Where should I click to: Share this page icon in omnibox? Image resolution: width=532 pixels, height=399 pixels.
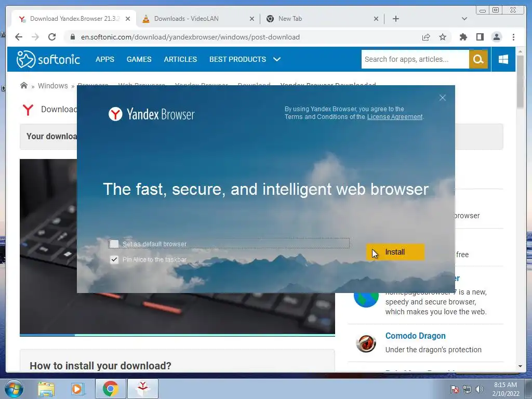[x=426, y=37]
